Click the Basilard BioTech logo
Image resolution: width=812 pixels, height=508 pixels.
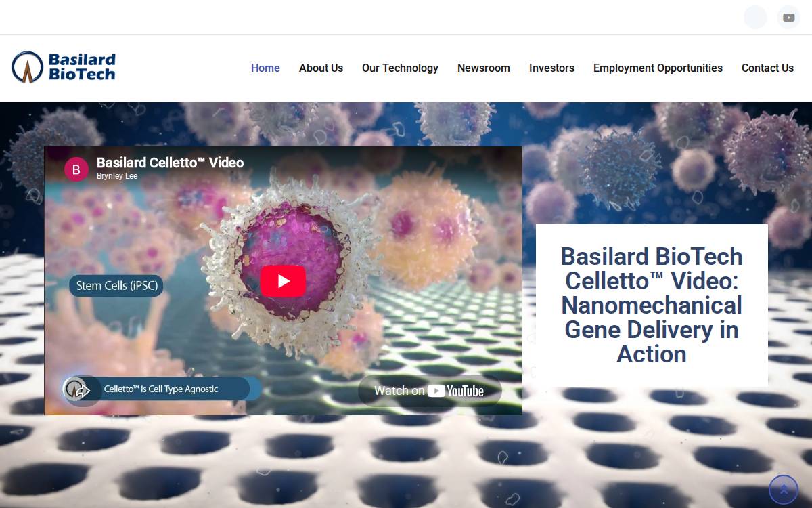pyautogui.click(x=64, y=68)
